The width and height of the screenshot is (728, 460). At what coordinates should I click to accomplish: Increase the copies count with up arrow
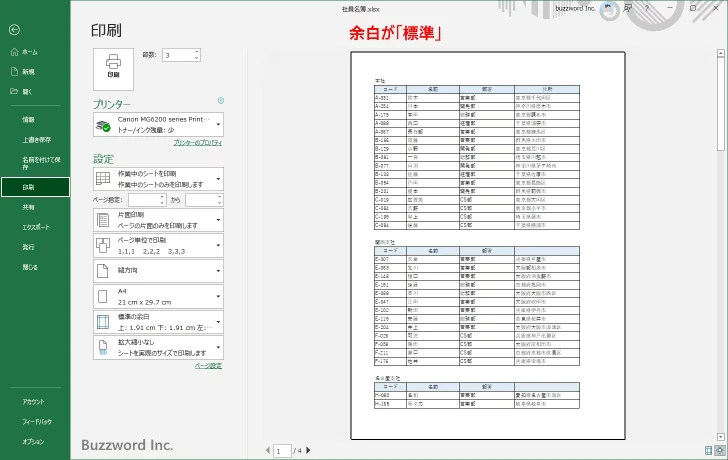pyautogui.click(x=197, y=52)
